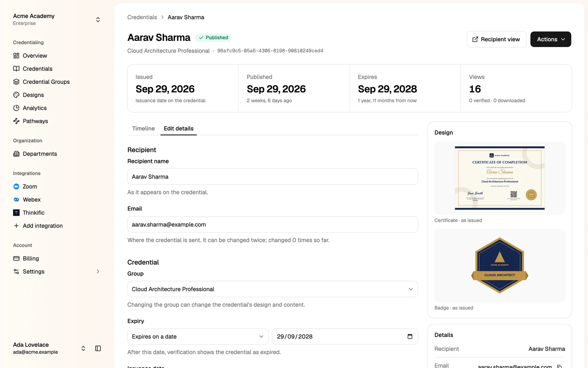Open the Actions dropdown button
Screen dimensions: 588x368
click(551, 39)
